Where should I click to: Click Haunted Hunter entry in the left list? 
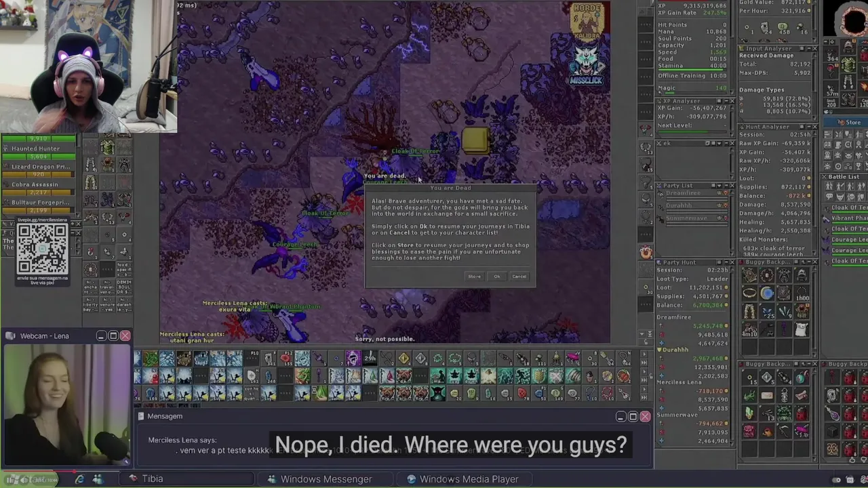coord(35,148)
